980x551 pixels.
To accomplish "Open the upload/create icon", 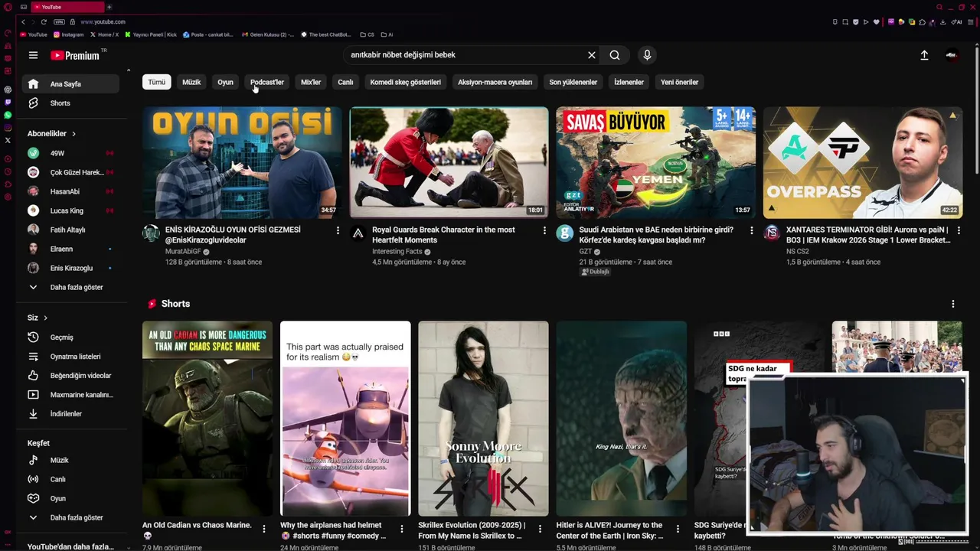I will (x=924, y=55).
